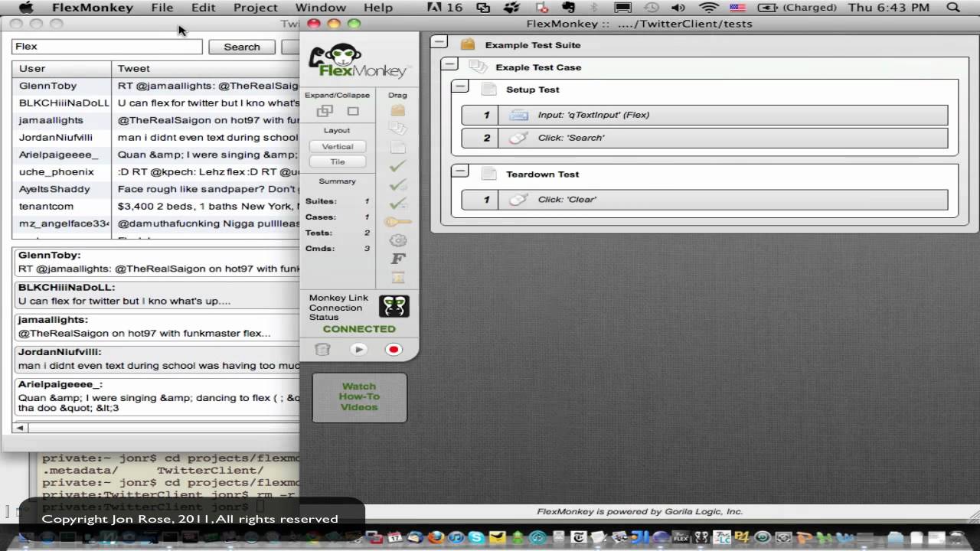The image size is (980, 551).
Task: Select the tenantcom table row
Action: tap(156, 206)
